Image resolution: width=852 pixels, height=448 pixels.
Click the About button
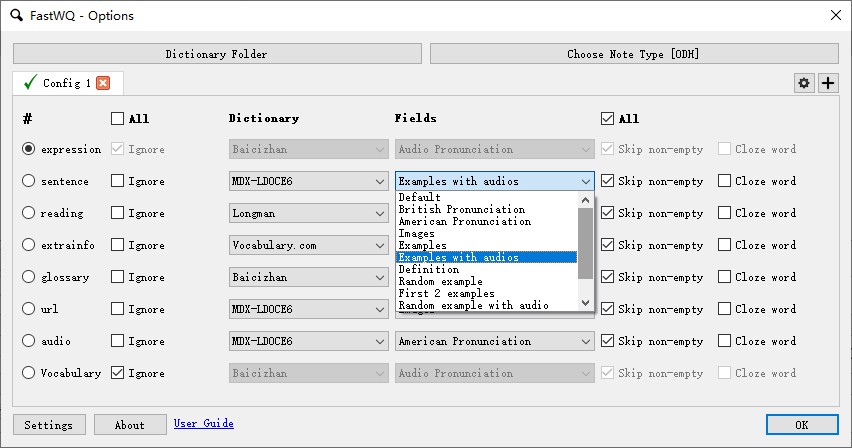(x=130, y=425)
